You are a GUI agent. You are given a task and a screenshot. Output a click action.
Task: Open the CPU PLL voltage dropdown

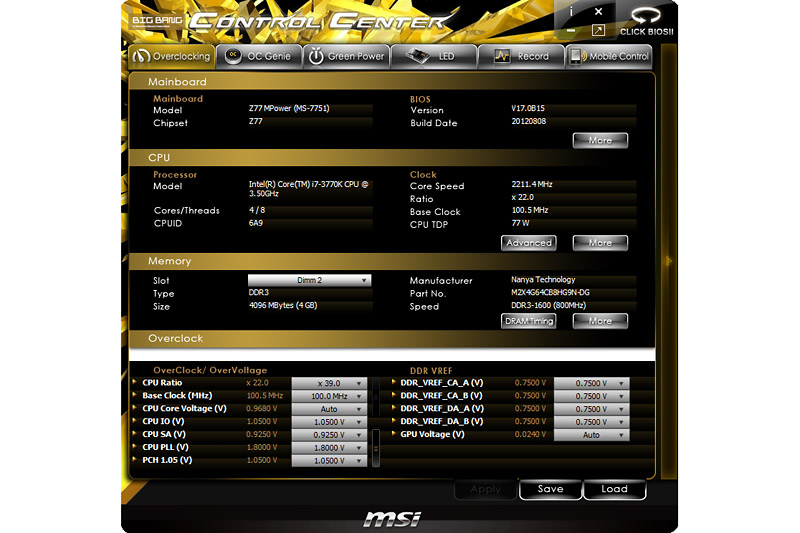point(329,447)
